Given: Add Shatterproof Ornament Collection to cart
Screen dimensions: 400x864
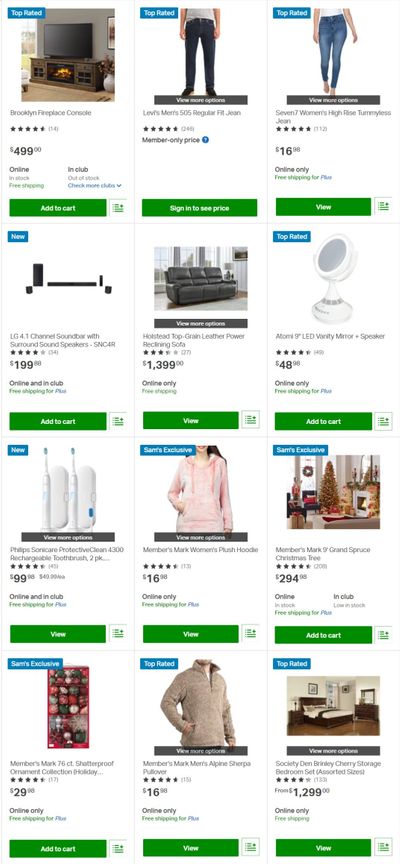Looking at the screenshot, I should (x=58, y=849).
